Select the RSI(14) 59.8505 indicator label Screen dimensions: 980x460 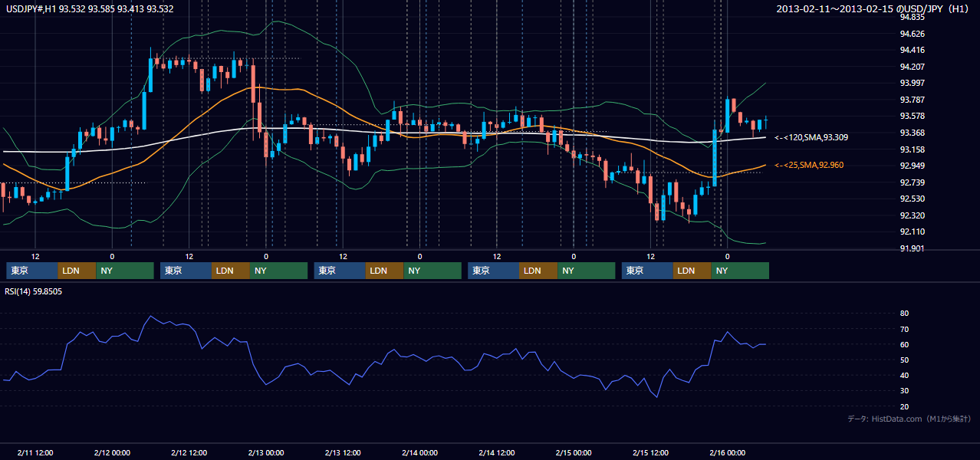click(x=34, y=291)
